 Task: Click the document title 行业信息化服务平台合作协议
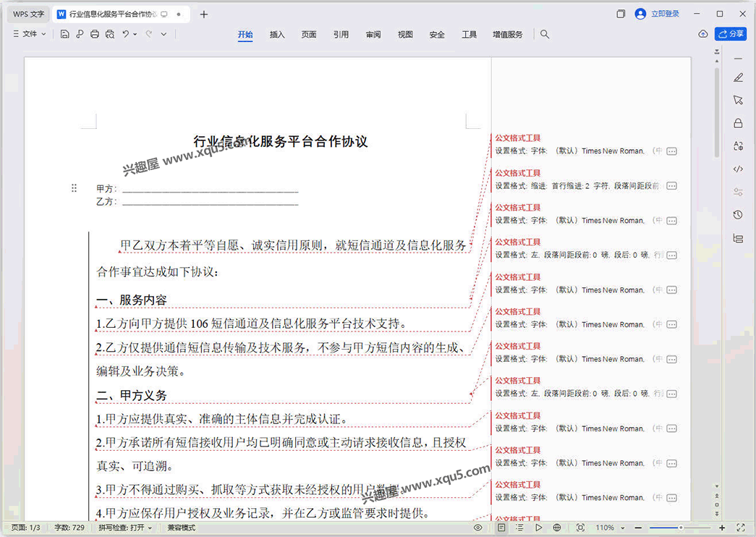[281, 141]
